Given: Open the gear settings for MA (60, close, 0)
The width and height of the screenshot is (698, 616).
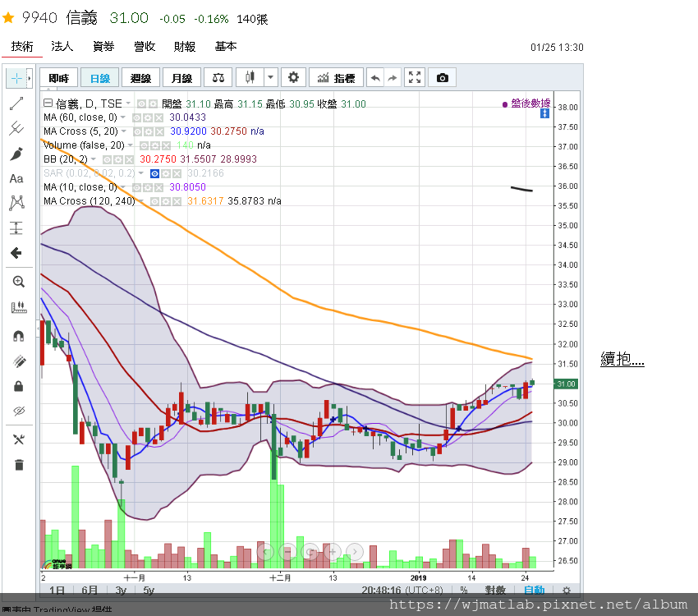Looking at the screenshot, I should [x=149, y=118].
